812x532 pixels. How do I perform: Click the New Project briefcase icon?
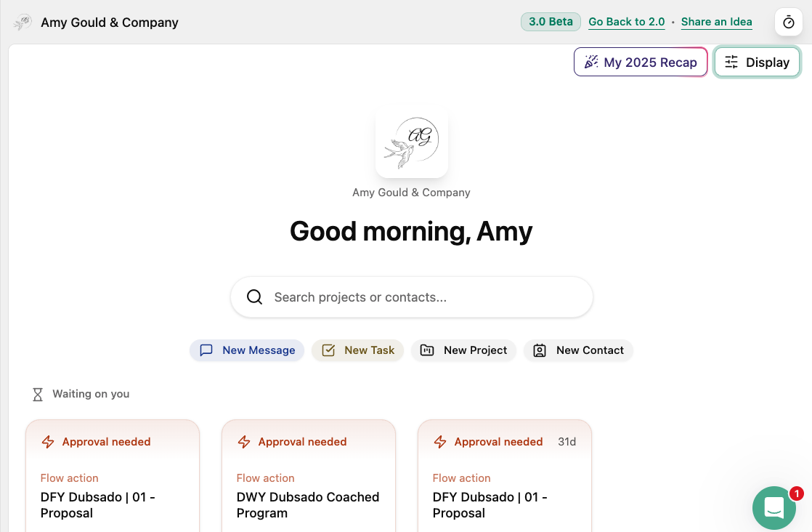coord(427,350)
